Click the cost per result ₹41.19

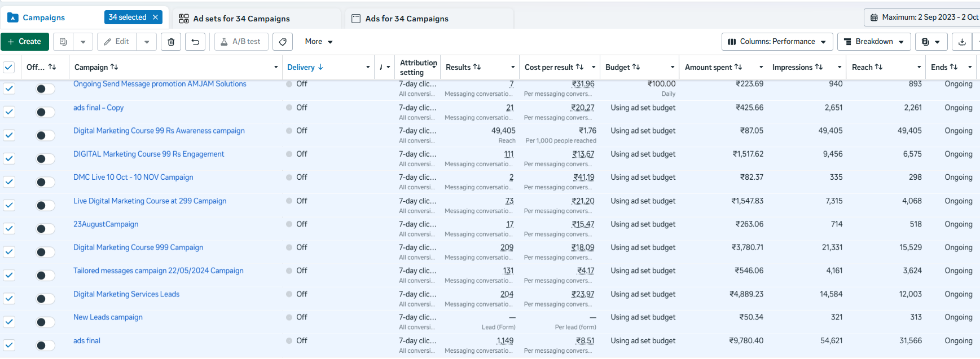pos(584,178)
